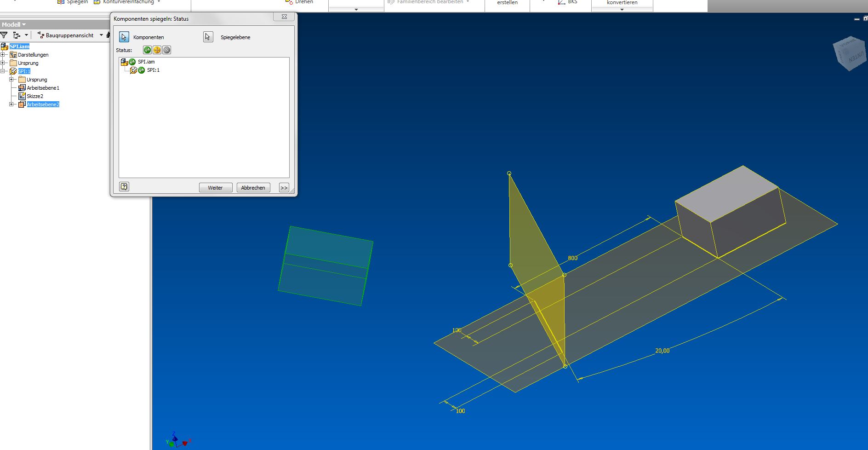Click the 20,00 dimension value
This screenshot has height=450, width=868.
click(662, 351)
